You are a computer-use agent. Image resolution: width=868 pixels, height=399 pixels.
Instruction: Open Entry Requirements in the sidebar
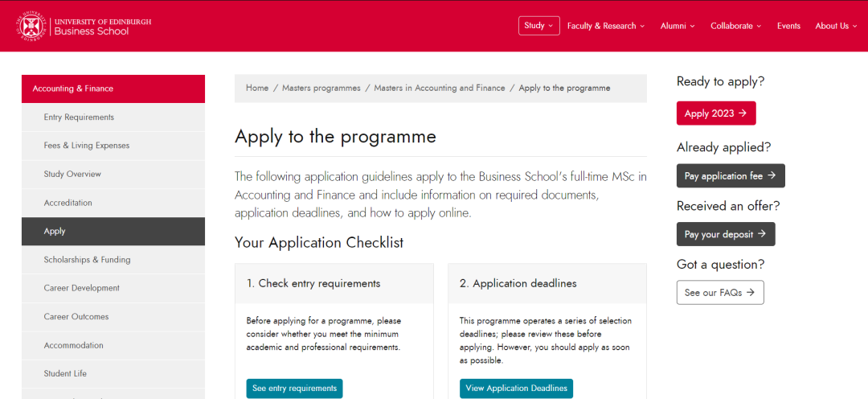coord(79,117)
